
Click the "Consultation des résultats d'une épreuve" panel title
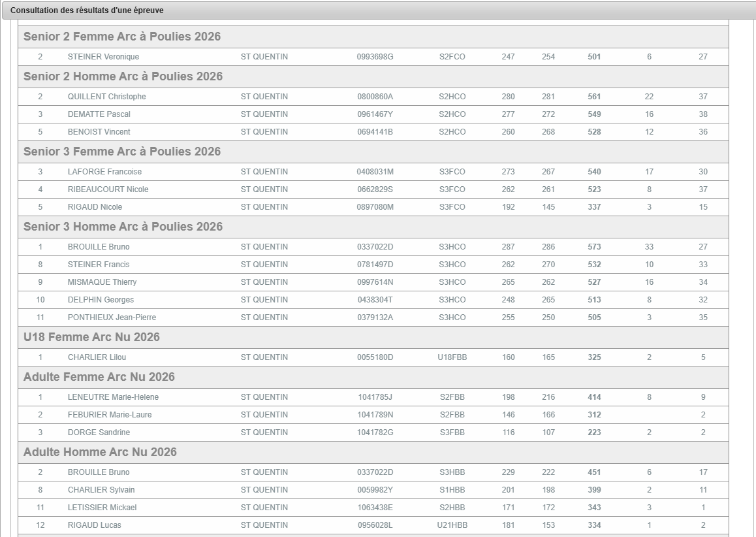click(87, 10)
